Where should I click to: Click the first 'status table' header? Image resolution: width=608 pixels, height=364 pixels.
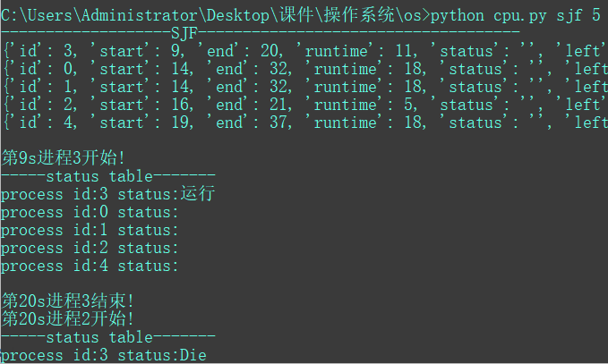pyautogui.click(x=108, y=176)
